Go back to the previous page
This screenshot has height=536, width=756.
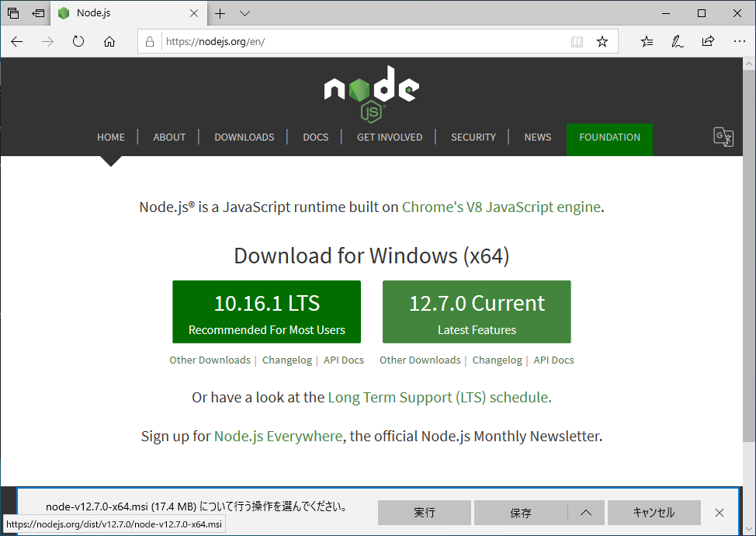click(x=17, y=41)
